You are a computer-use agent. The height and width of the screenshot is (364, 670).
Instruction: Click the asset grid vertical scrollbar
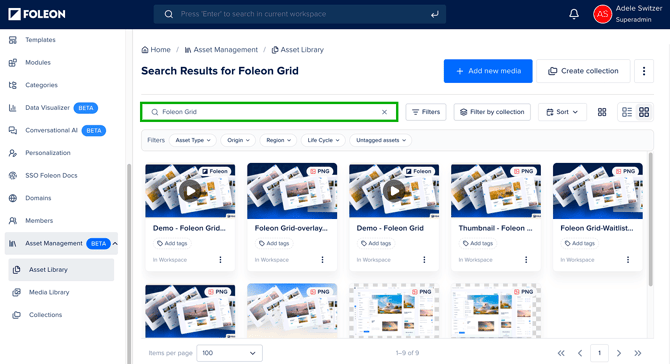pos(650,219)
